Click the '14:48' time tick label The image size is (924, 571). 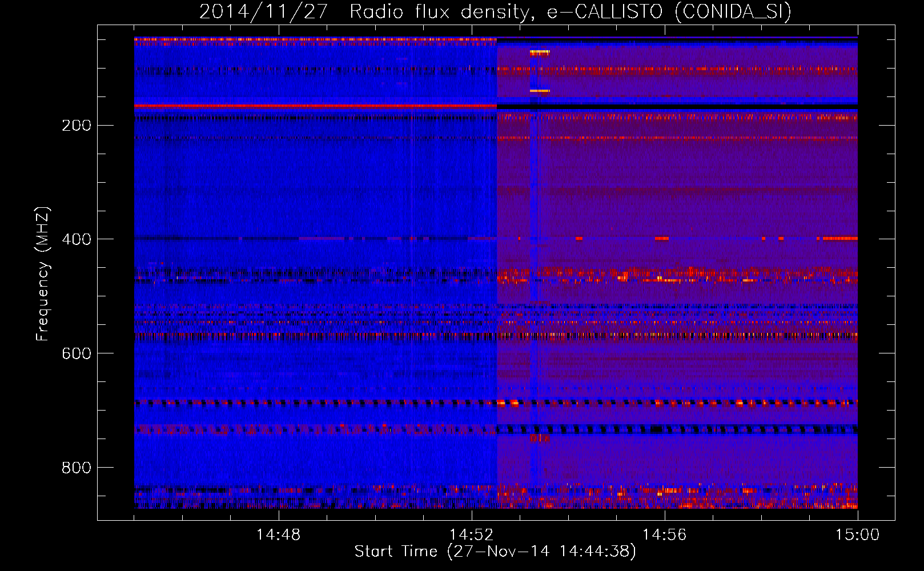coord(278,535)
